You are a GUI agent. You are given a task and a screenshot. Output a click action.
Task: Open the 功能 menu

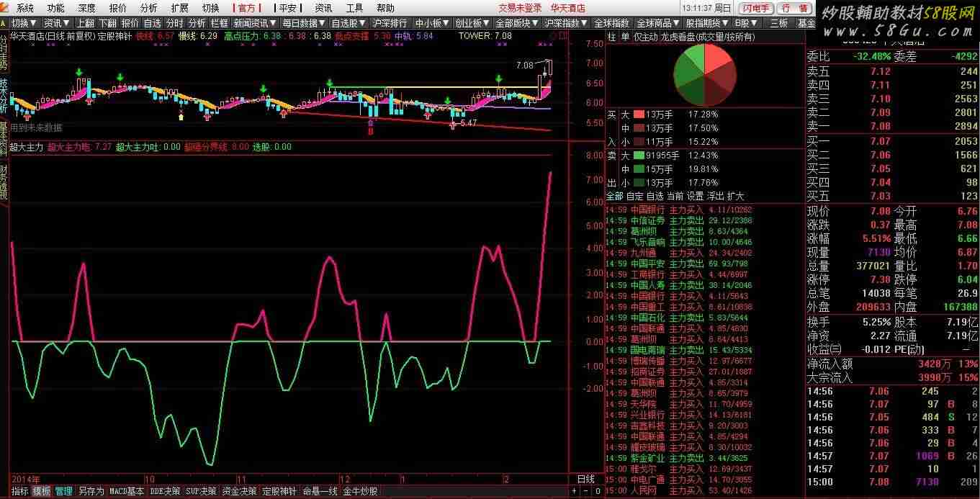(55, 8)
